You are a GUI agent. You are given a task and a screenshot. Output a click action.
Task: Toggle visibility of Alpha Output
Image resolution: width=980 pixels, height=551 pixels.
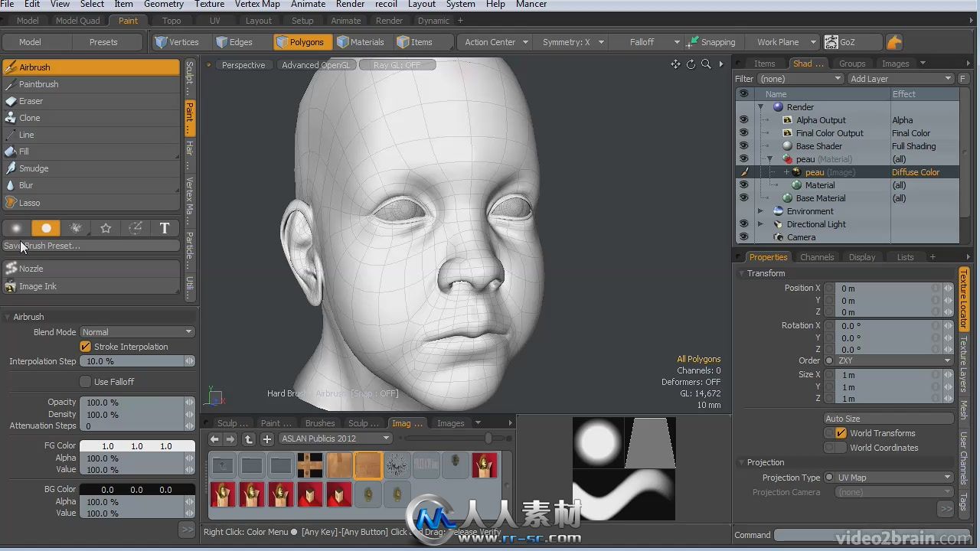pos(743,120)
